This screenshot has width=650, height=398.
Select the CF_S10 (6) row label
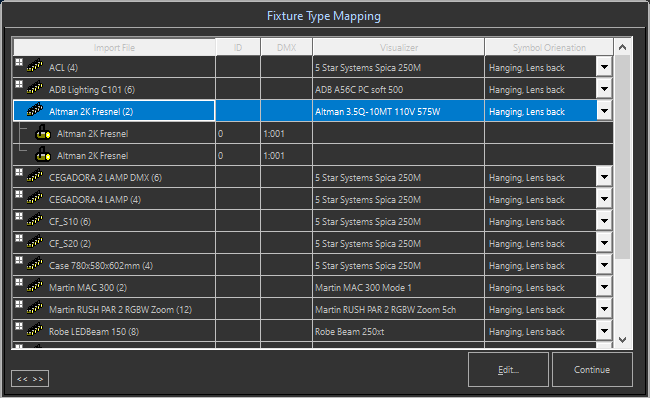click(x=70, y=221)
